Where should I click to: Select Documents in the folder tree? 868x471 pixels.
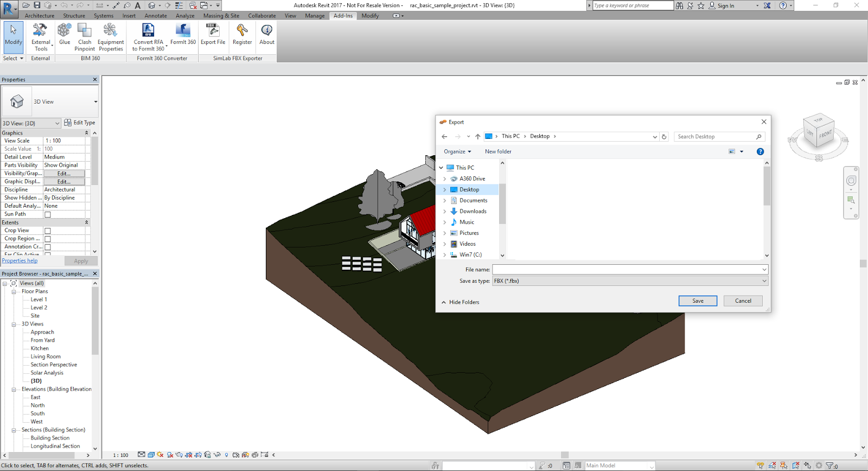click(x=473, y=200)
